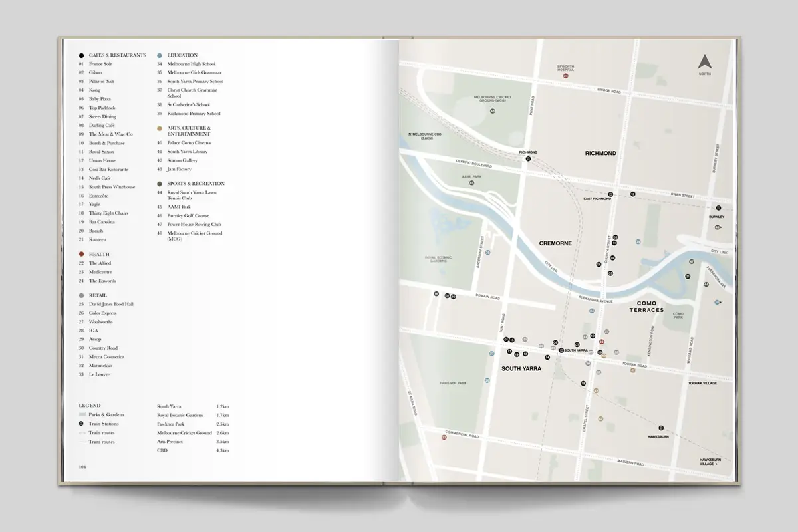
Task: Select the SPORTS & RECREATION heading
Action: 196,184
